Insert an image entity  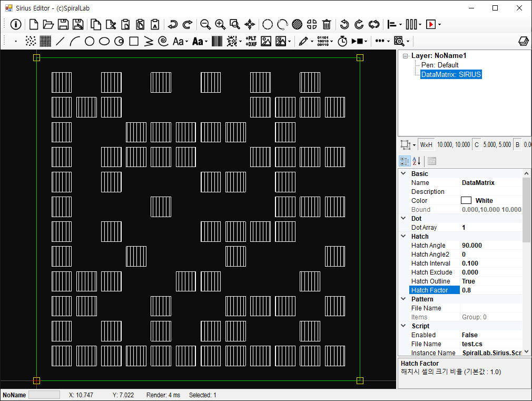click(266, 42)
